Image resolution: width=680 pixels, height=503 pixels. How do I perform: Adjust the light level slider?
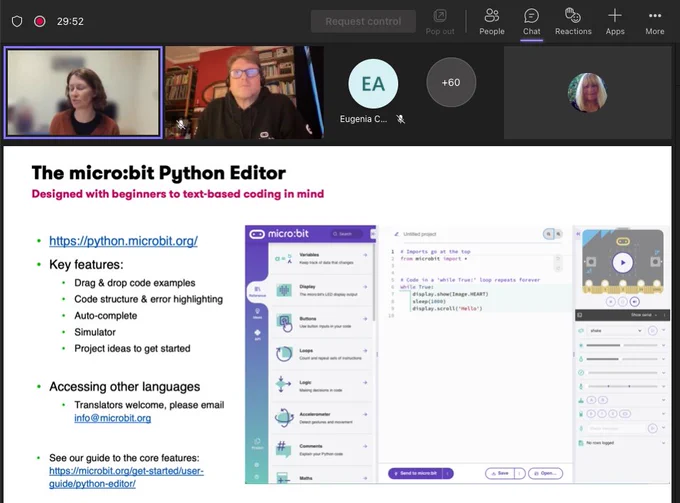622,345
